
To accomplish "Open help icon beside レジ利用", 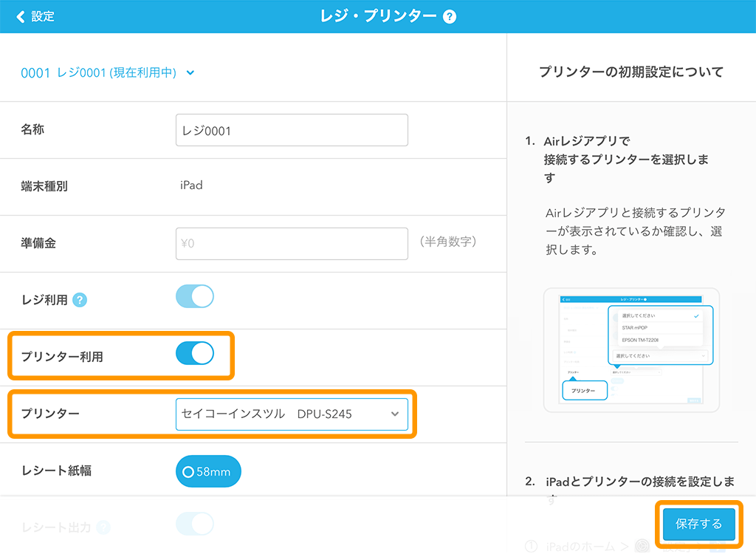I will (x=80, y=300).
